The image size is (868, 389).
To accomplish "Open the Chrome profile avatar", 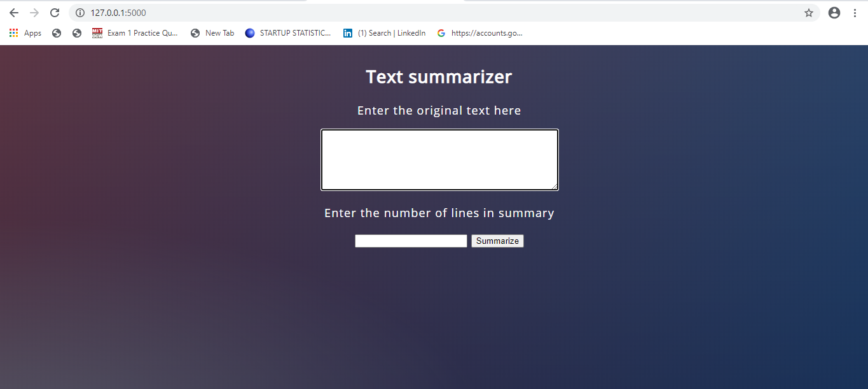I will coord(834,13).
